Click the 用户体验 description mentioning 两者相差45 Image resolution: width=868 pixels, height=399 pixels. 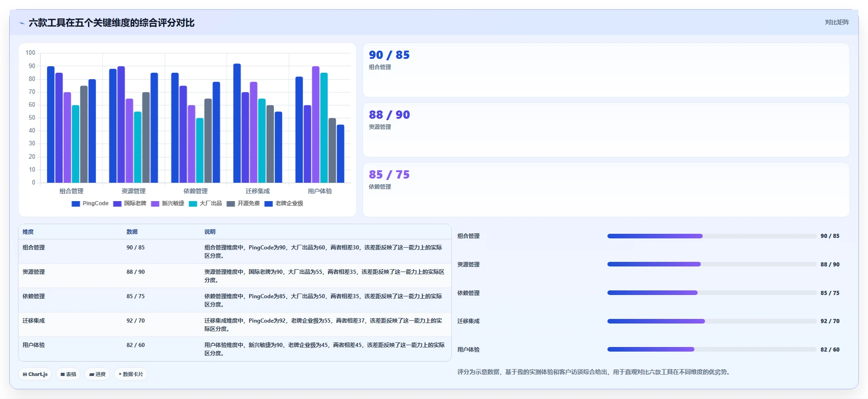tap(325, 349)
